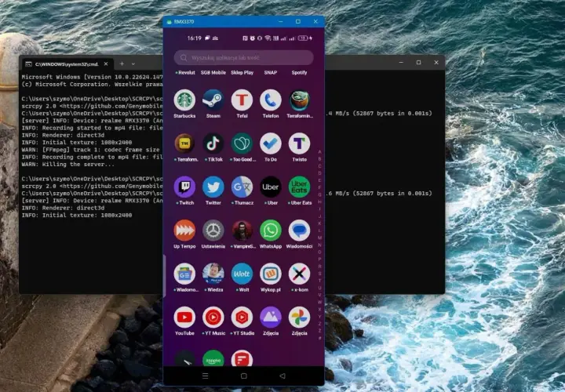Select the Spotify app label
565x392 pixels.
(x=299, y=72)
